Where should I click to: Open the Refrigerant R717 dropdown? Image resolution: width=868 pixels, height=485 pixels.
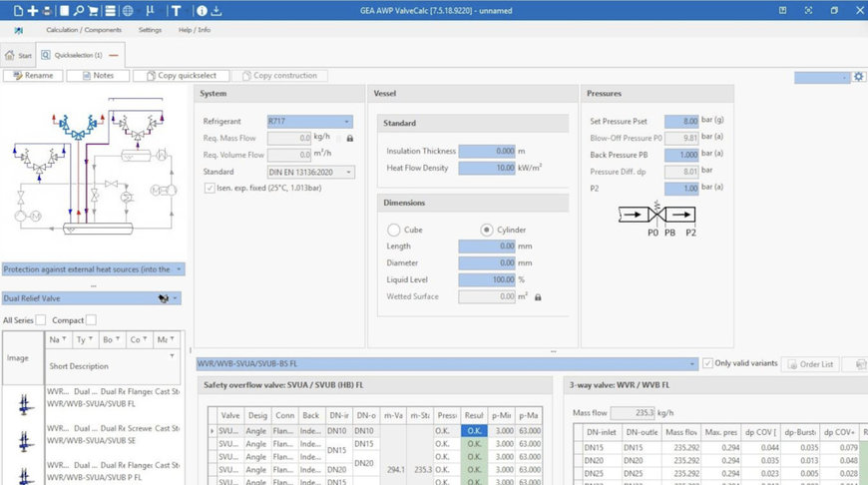(x=310, y=122)
